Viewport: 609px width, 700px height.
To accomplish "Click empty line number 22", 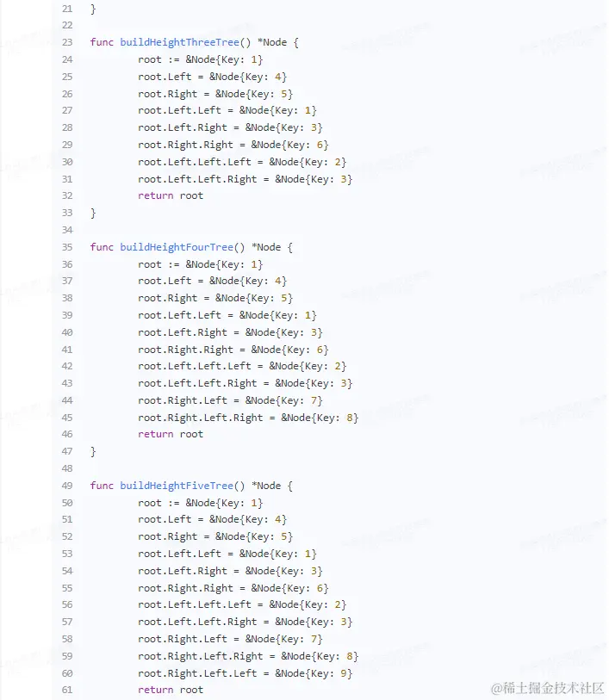I will [x=67, y=26].
